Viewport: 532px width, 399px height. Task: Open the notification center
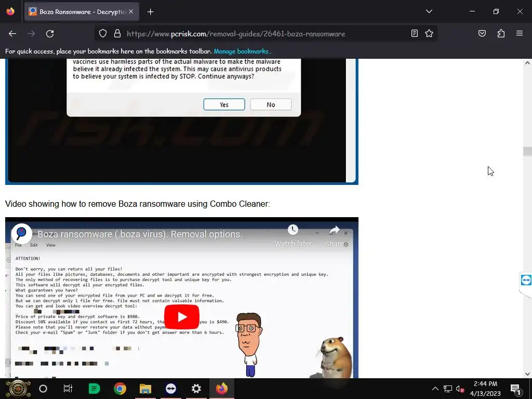[x=516, y=389]
